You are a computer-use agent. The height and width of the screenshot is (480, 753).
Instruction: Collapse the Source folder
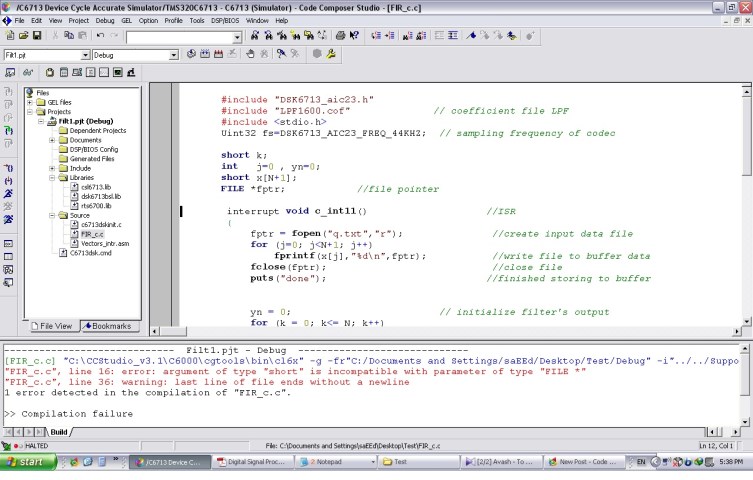coord(52,216)
